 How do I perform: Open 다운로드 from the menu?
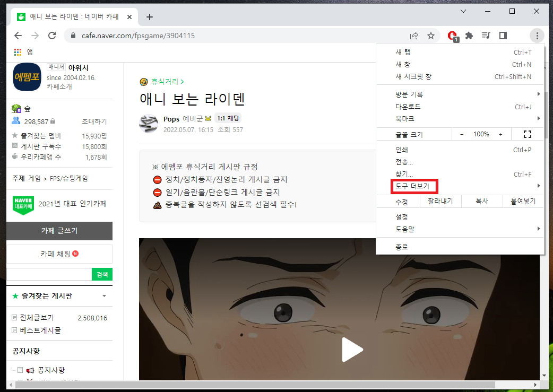[x=460, y=107]
